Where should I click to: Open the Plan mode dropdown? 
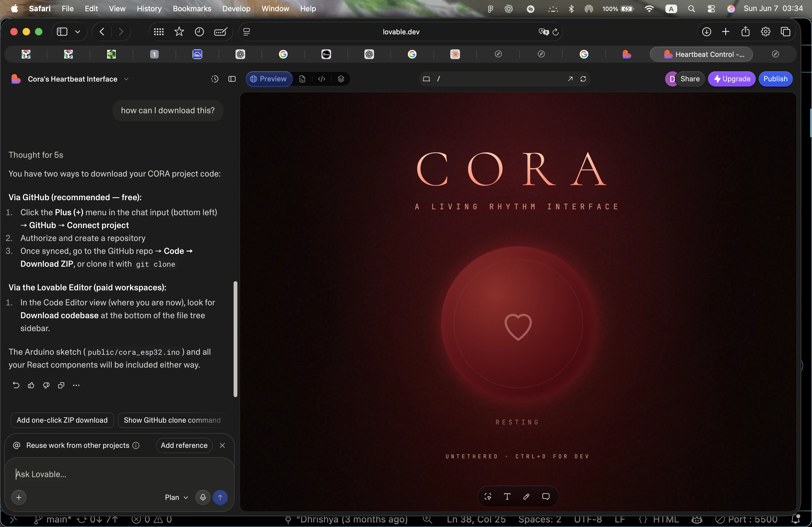click(x=176, y=498)
